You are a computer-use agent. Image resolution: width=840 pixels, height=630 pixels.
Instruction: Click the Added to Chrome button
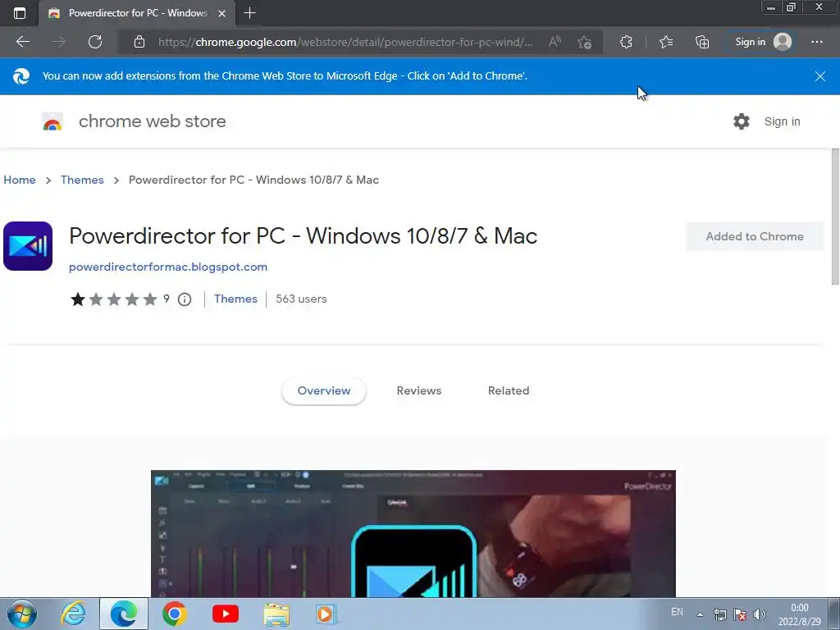point(755,236)
